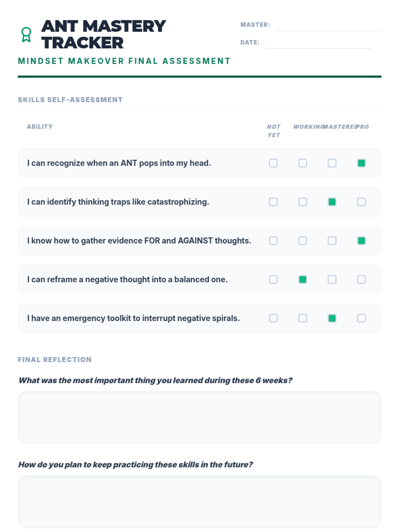Uncheck 'Mastered' for identifying thinking traps

coord(332,202)
